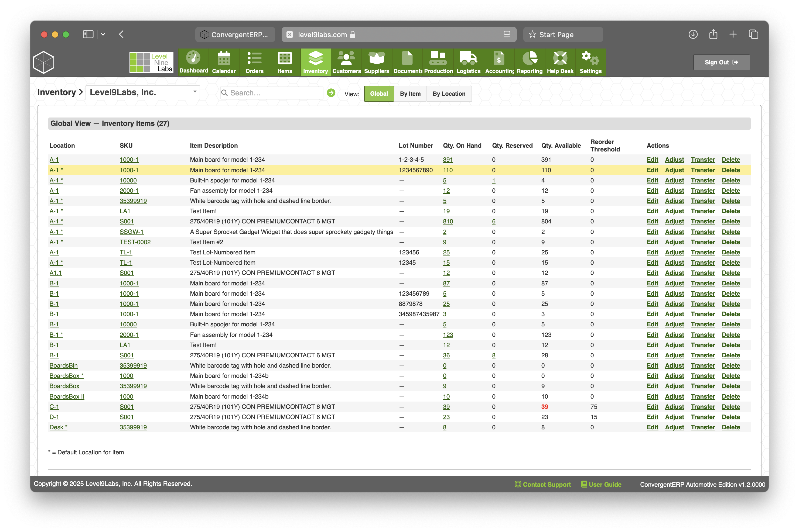This screenshot has width=799, height=532.
Task: Open the Reporting module
Action: (529, 63)
